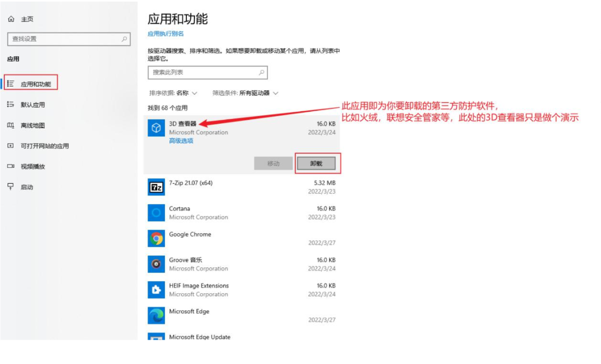601x364 pixels.
Task: Open 离线地图 settings page
Action: click(x=32, y=125)
